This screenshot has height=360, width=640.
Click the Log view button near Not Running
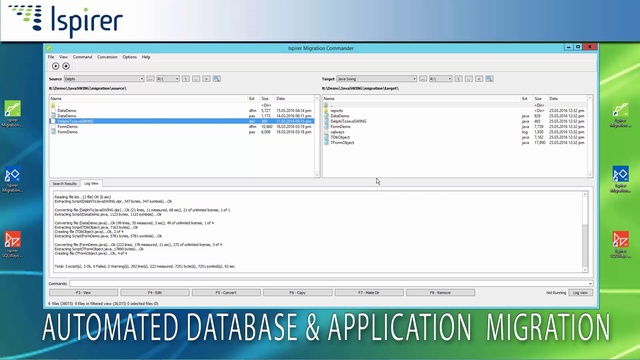click(580, 293)
